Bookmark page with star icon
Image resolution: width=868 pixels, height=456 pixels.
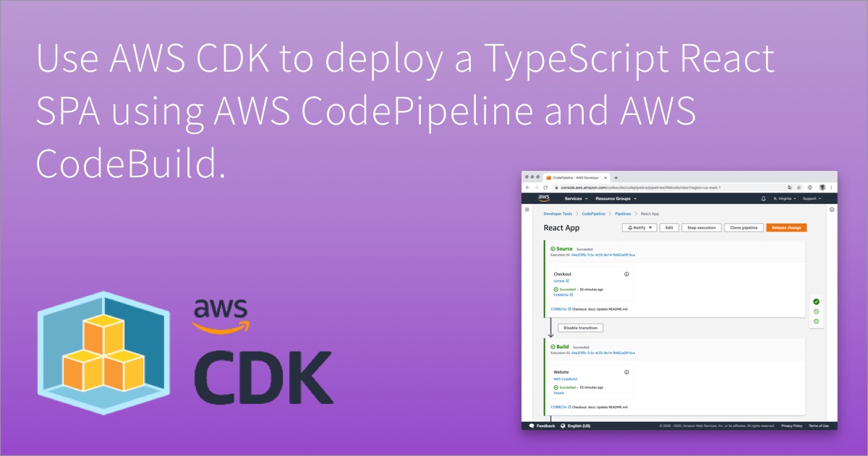(x=799, y=187)
